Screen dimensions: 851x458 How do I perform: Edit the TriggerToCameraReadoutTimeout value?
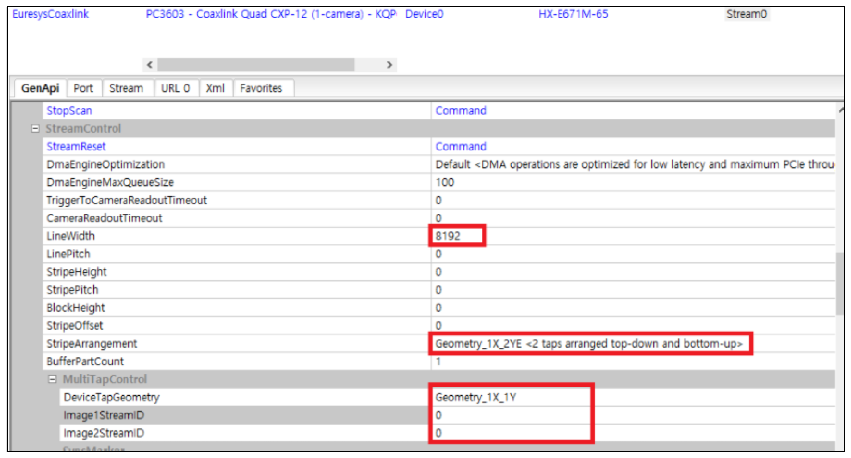[x=633, y=200]
